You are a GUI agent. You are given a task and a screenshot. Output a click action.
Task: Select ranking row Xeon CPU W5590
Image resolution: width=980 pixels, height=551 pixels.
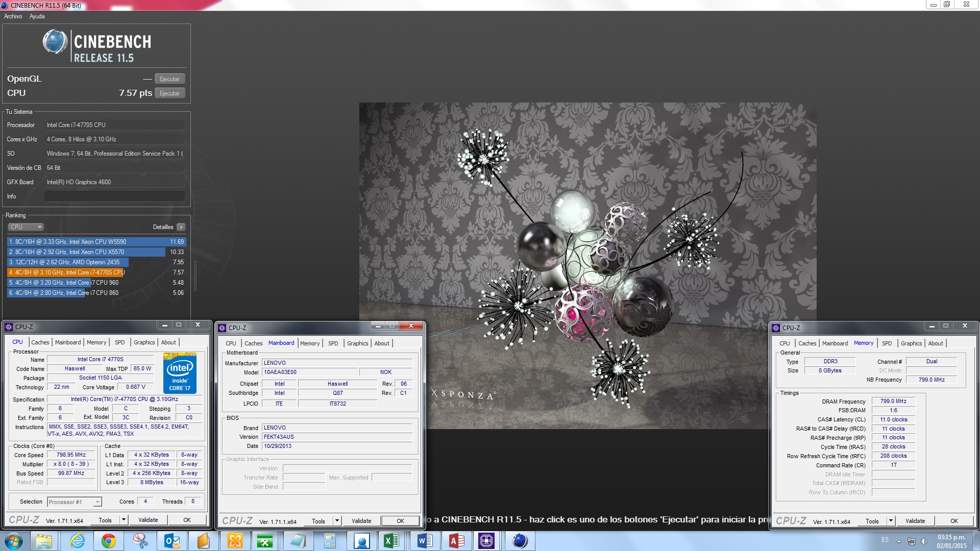click(x=96, y=242)
